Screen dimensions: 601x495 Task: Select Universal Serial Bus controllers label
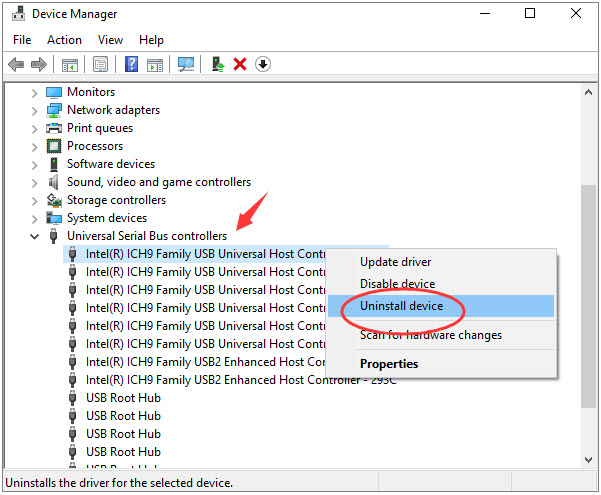tap(147, 236)
